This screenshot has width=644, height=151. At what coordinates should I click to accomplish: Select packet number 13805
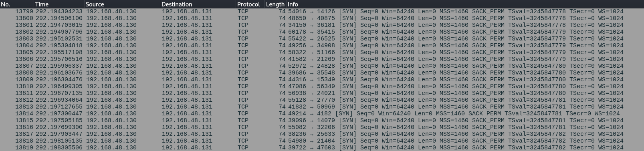322,52
